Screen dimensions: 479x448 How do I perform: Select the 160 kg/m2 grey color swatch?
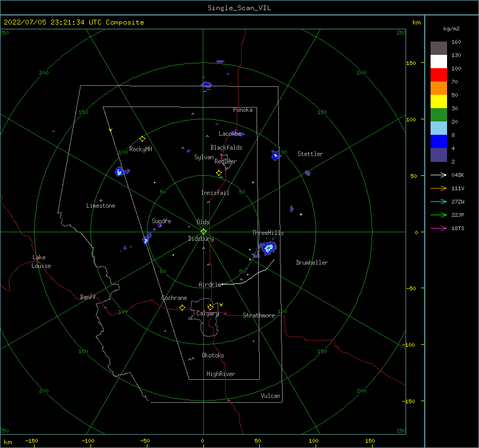(439, 48)
